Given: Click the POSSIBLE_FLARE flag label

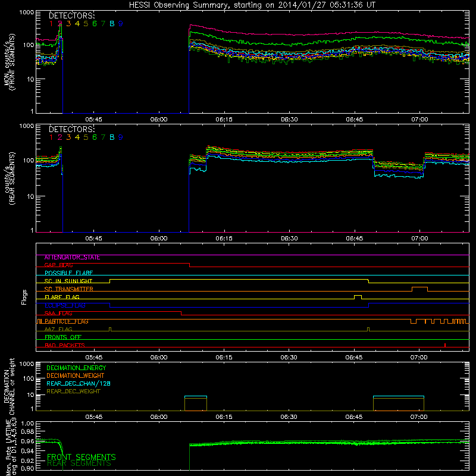Looking at the screenshot, I should click(68, 273).
